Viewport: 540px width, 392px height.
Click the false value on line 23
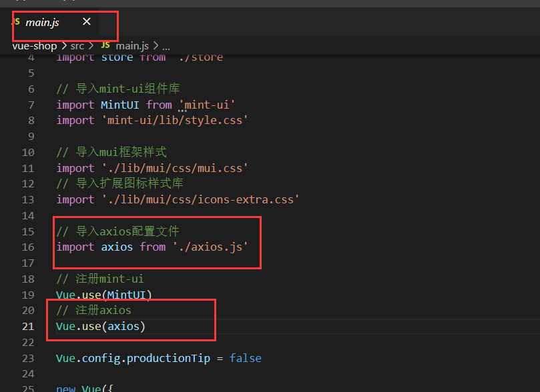(x=245, y=358)
